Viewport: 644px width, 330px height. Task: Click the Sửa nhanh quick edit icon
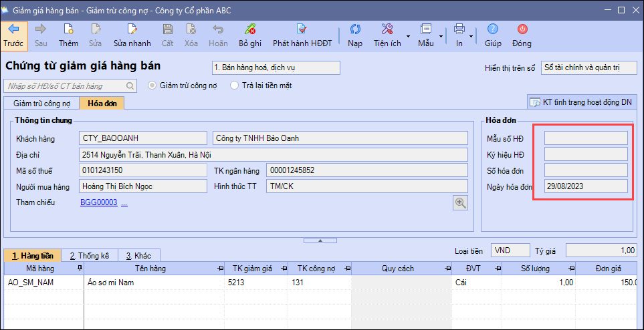[x=132, y=29]
